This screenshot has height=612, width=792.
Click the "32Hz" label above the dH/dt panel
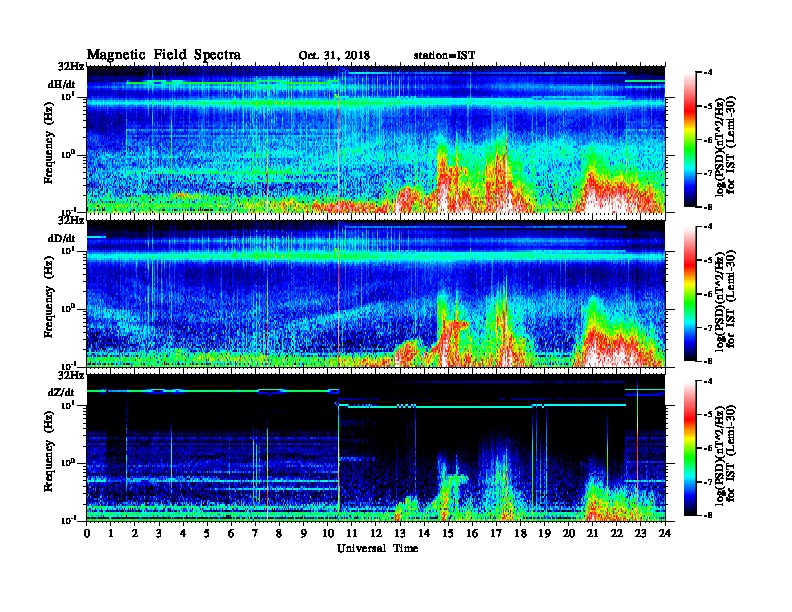[x=71, y=66]
